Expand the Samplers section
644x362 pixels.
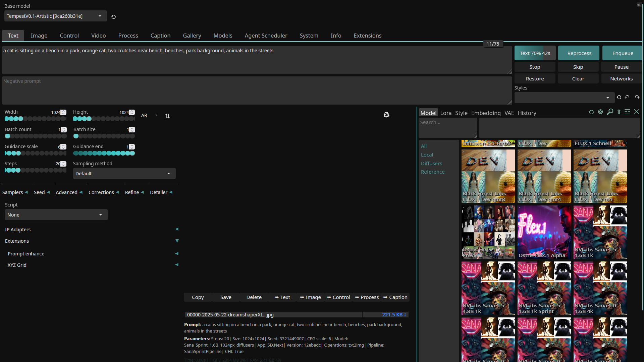15,192
